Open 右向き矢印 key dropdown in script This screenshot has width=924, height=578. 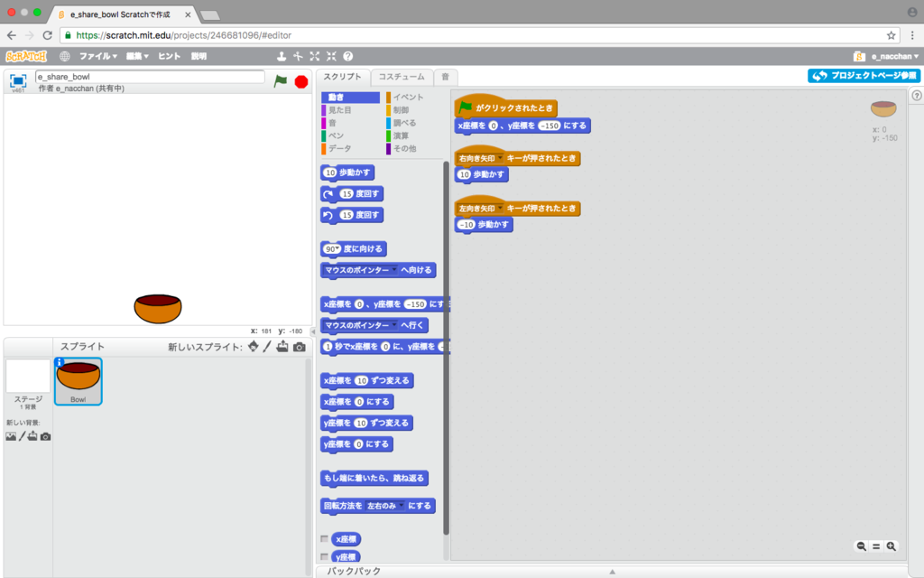[500, 158]
